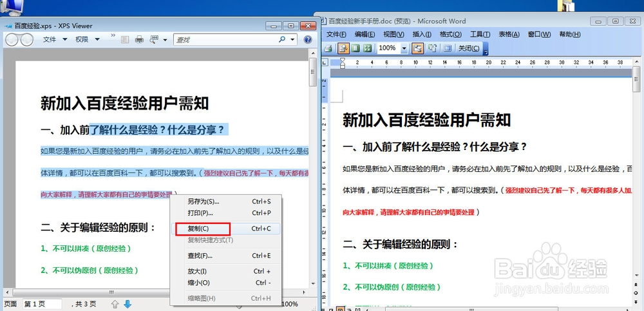Image resolution: width=644 pixels, height=311 pixels.
Task: Open the 视图(V) menu in Word
Action: point(393,34)
